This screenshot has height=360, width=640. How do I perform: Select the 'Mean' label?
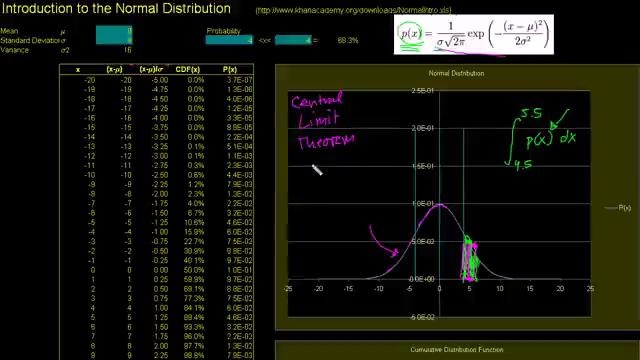coord(9,31)
